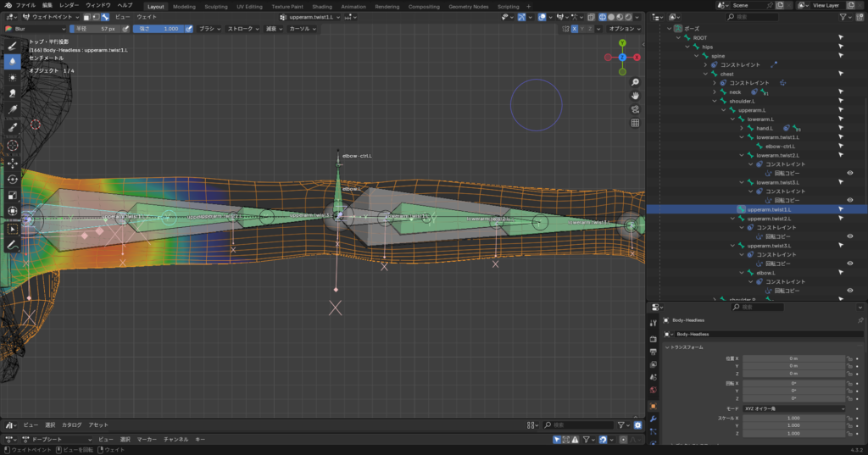Click the green Y axis on navigation gizmo
868x455 pixels.
tap(621, 43)
